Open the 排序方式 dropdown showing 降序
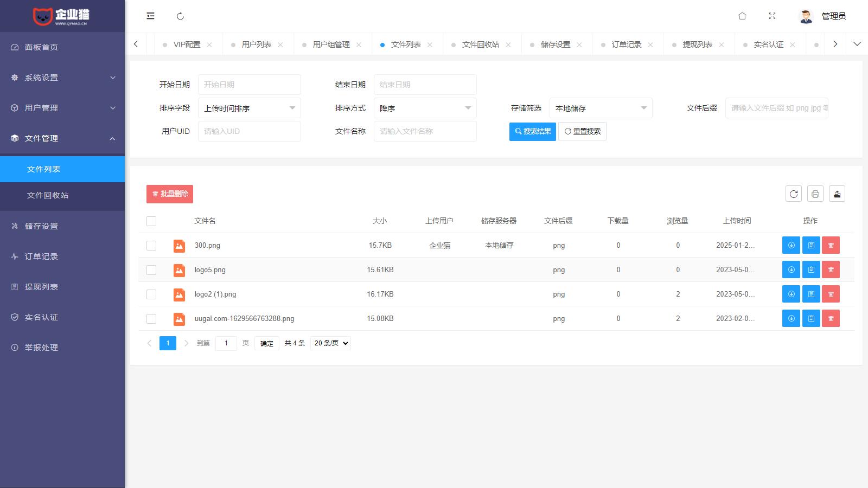Viewport: 868px width, 488px height. pos(425,108)
